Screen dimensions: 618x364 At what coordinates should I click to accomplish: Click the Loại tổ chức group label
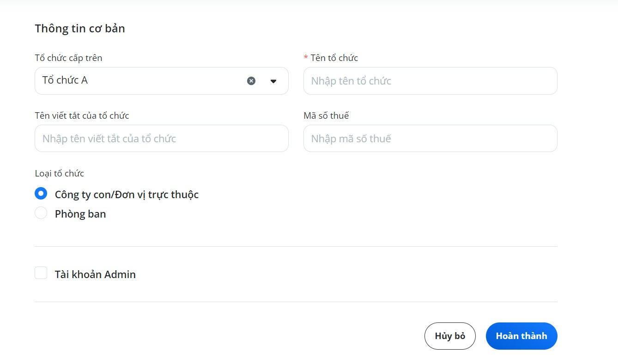click(60, 173)
